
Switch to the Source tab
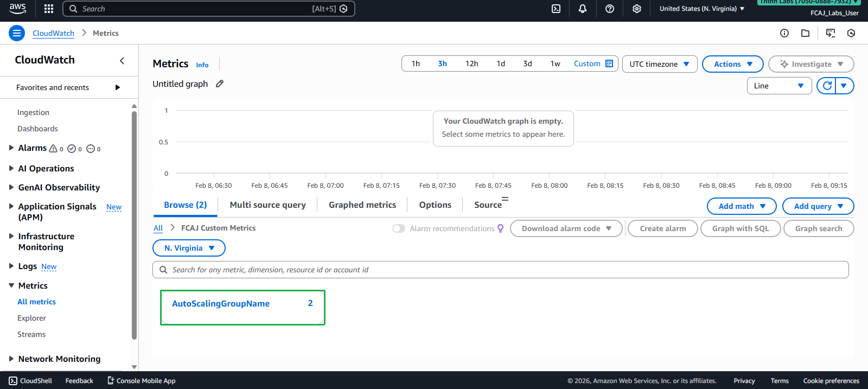[x=488, y=205]
